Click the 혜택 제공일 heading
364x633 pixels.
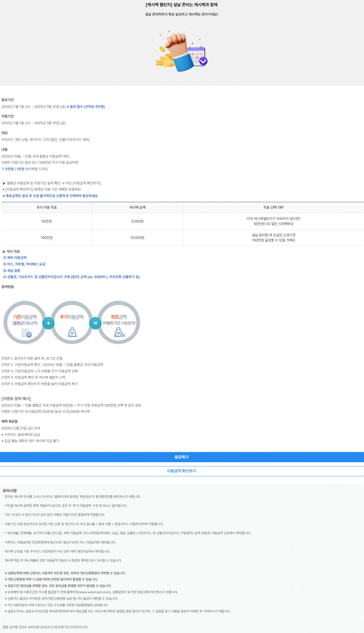tap(9, 421)
